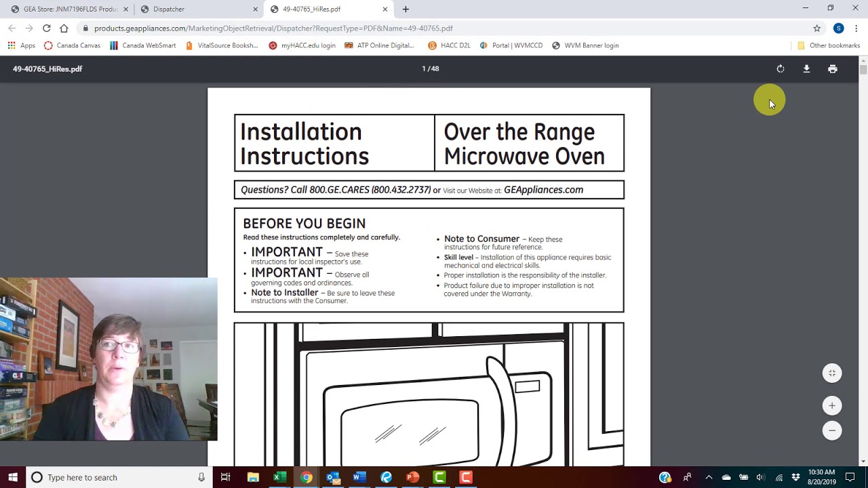The width and height of the screenshot is (868, 488).
Task: Click the volume icon in system tray
Action: pyautogui.click(x=761, y=477)
